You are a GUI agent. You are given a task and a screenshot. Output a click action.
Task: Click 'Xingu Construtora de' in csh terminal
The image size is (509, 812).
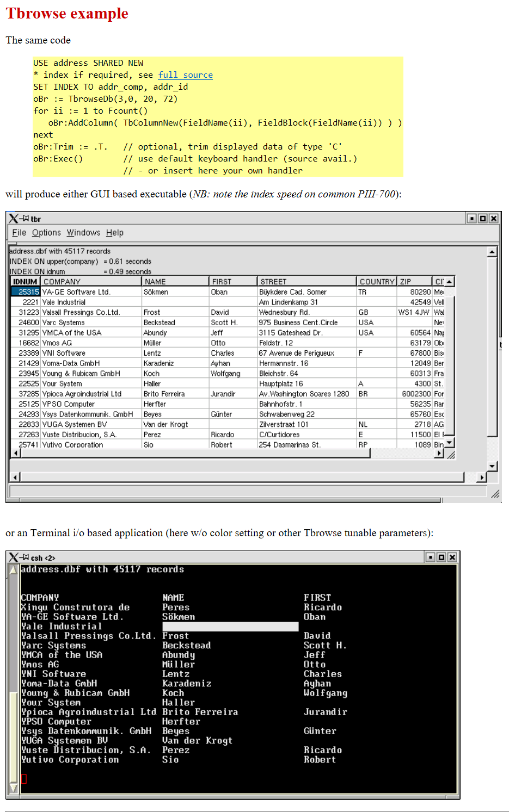(x=75, y=607)
